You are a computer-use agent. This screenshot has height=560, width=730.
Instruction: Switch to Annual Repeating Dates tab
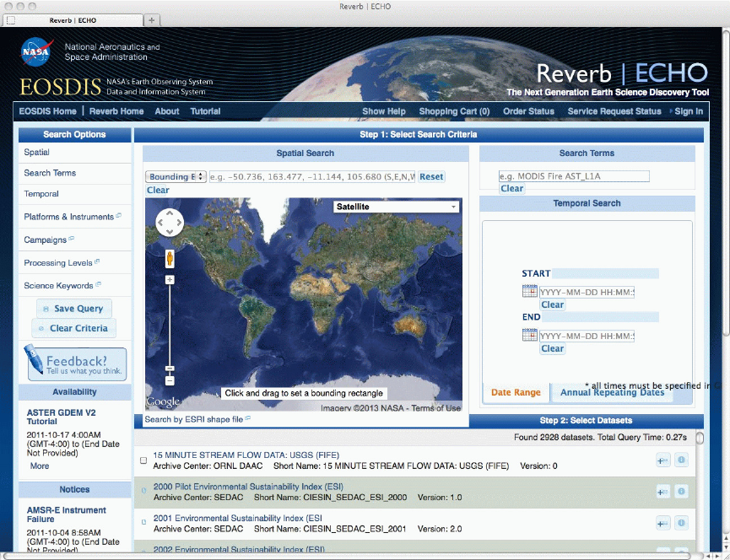tap(612, 392)
